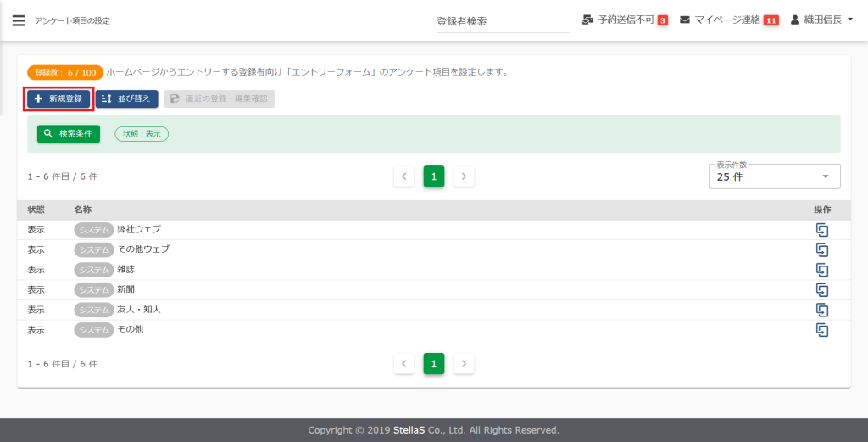Open the 織田信長 user account menu
Screen dimensions: 868x442
click(x=821, y=20)
